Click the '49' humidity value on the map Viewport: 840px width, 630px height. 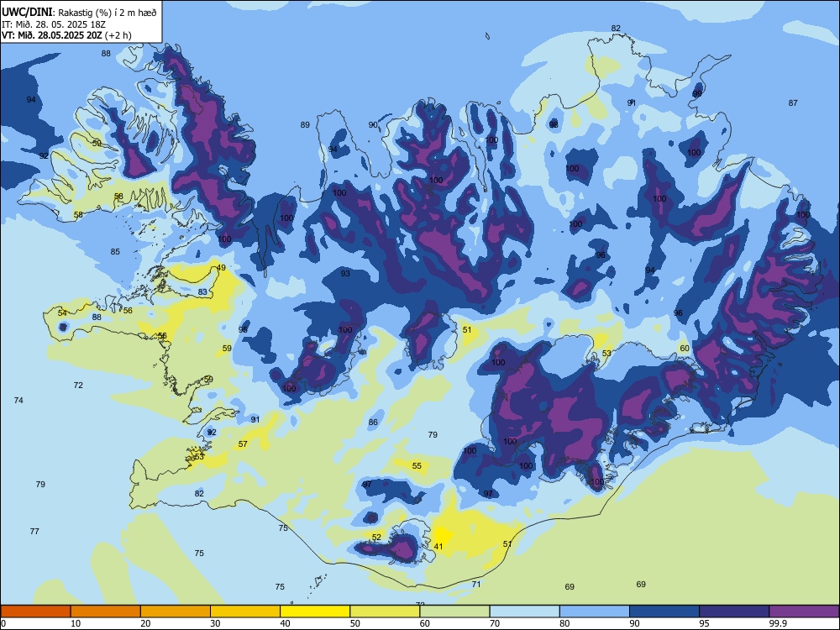(x=221, y=267)
